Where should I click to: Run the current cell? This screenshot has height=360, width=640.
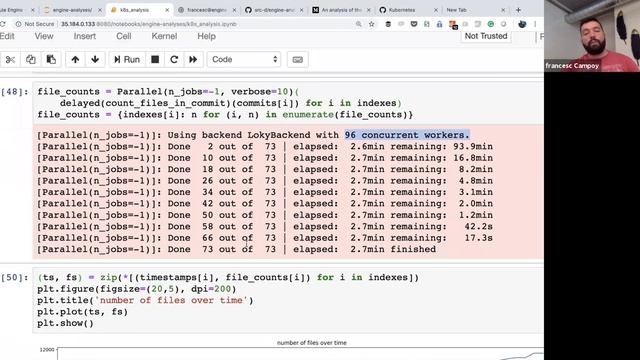[127, 60]
